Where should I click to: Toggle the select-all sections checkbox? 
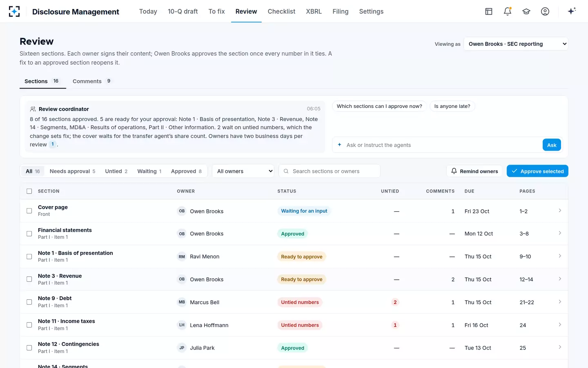29,191
